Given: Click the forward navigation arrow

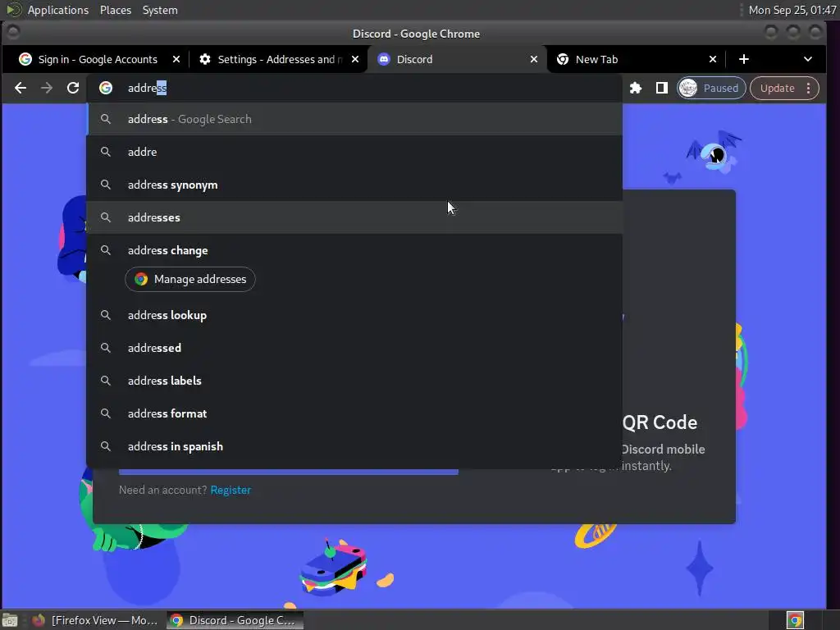Looking at the screenshot, I should [x=47, y=88].
